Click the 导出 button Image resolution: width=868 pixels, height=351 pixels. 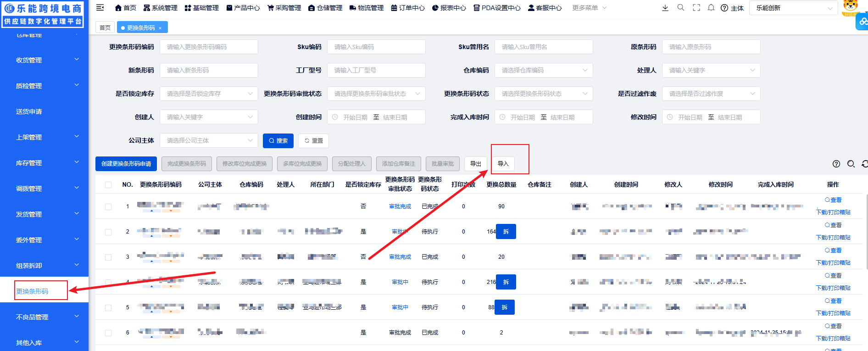click(x=476, y=164)
